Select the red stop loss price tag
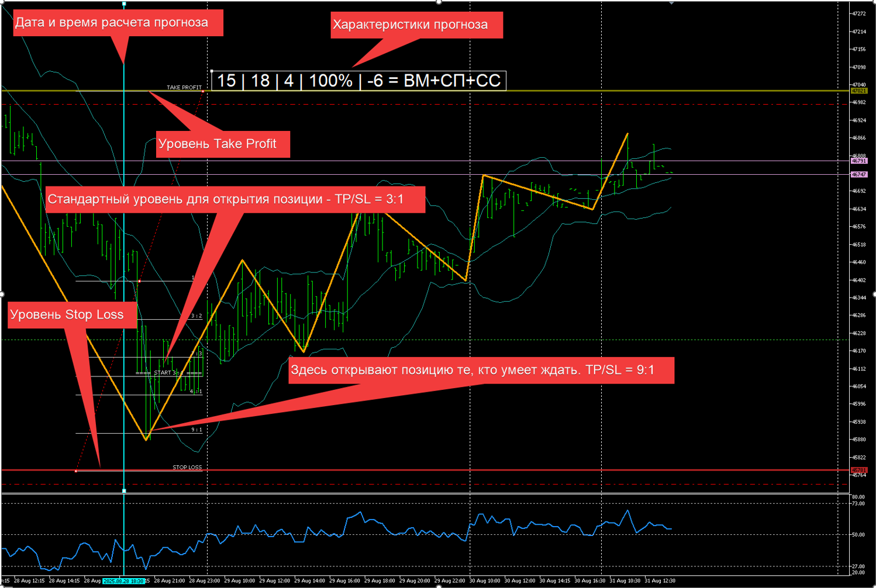Image resolution: width=876 pixels, height=588 pixels. click(858, 470)
